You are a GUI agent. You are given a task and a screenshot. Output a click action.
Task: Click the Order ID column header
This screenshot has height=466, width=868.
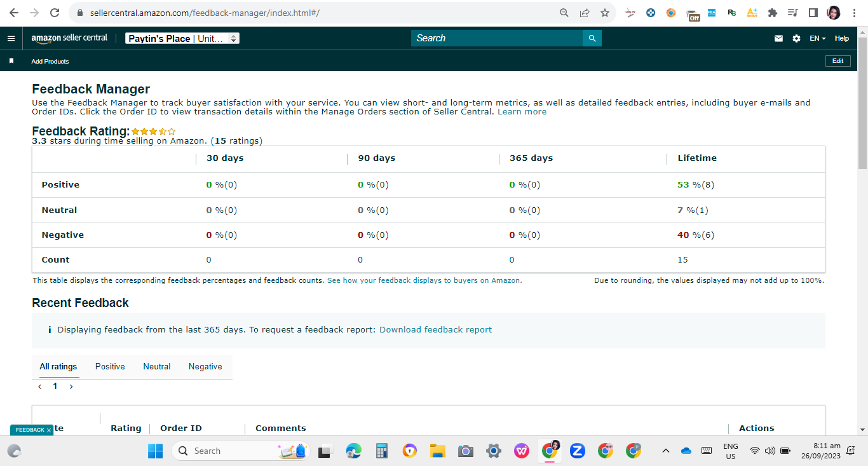pyautogui.click(x=181, y=428)
